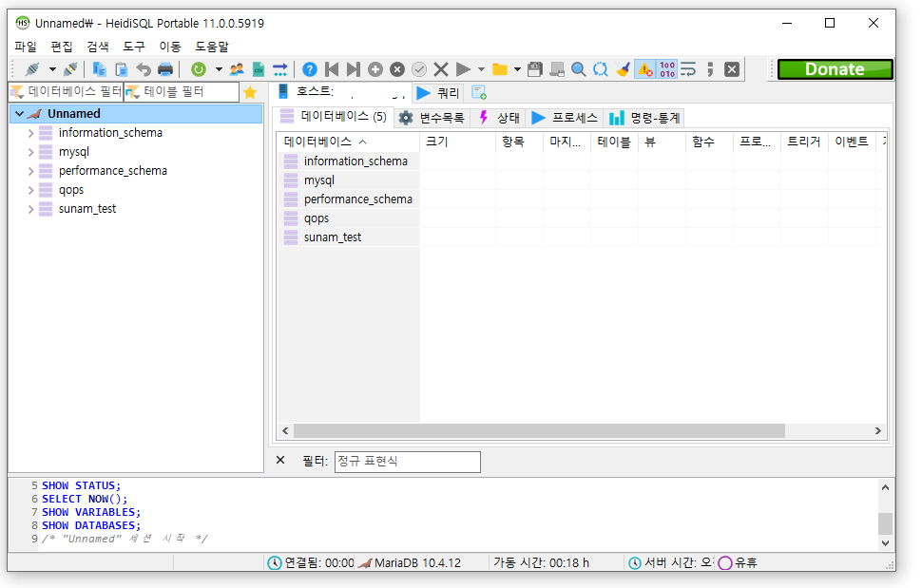Click the dark X box toolbar icon
Image resolution: width=922 pixels, height=588 pixels.
point(732,69)
